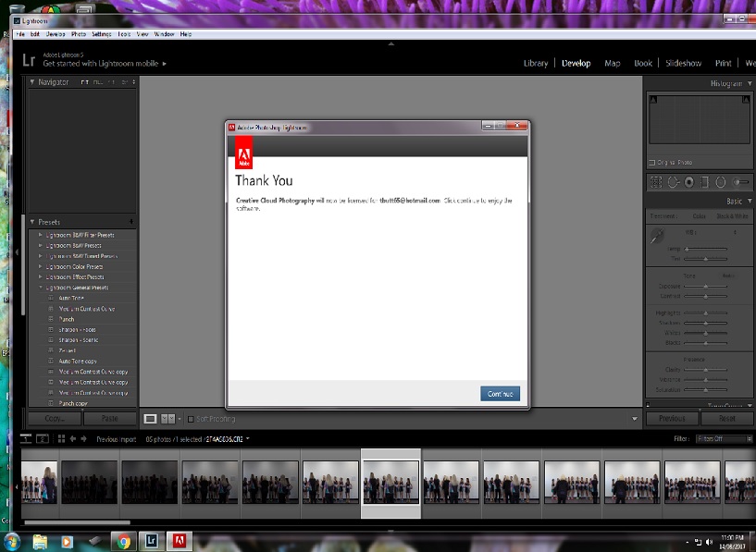Activate the Graduated Filter tool
Viewport: 756px width, 552px height.
[x=704, y=182]
